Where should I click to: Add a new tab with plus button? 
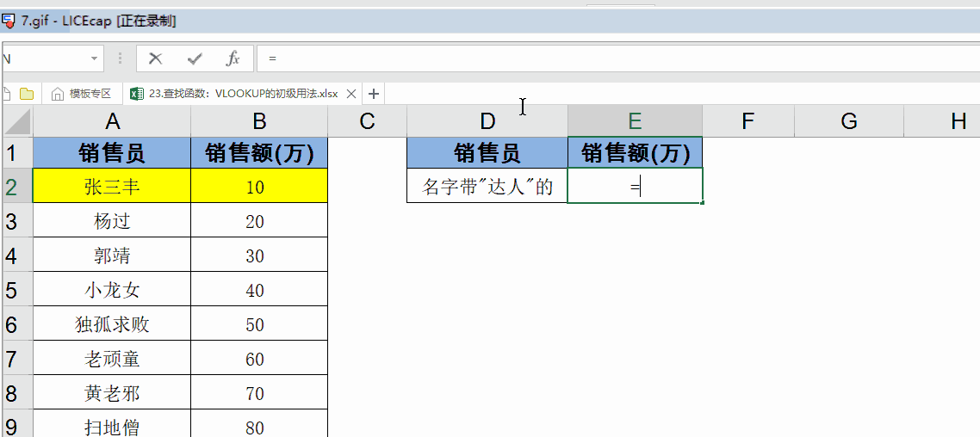click(x=374, y=94)
